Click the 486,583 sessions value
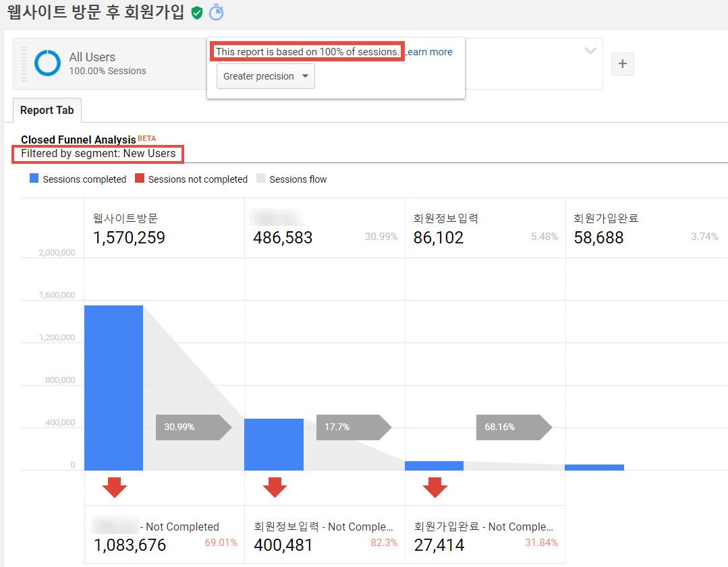Screen dimensions: 728x567 tap(283, 237)
